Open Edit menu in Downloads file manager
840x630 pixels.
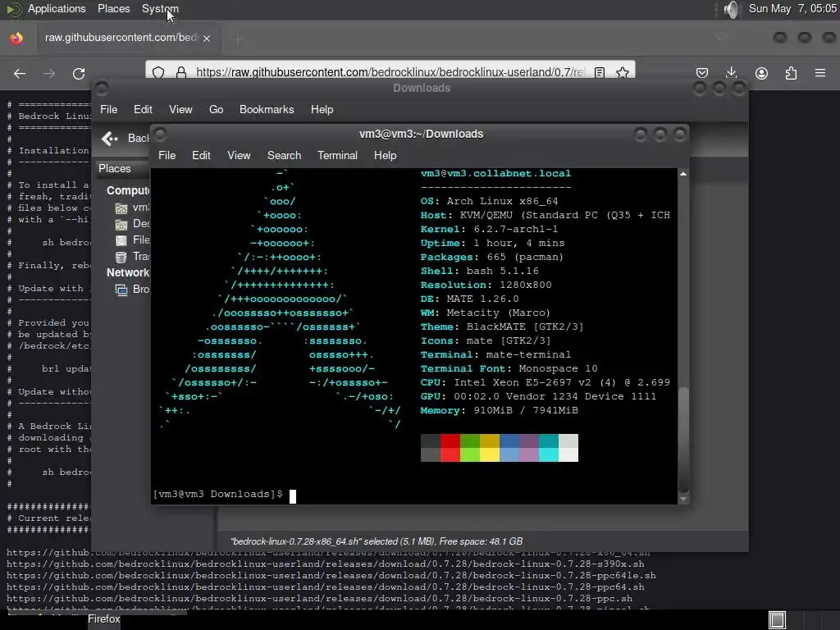coord(143,109)
